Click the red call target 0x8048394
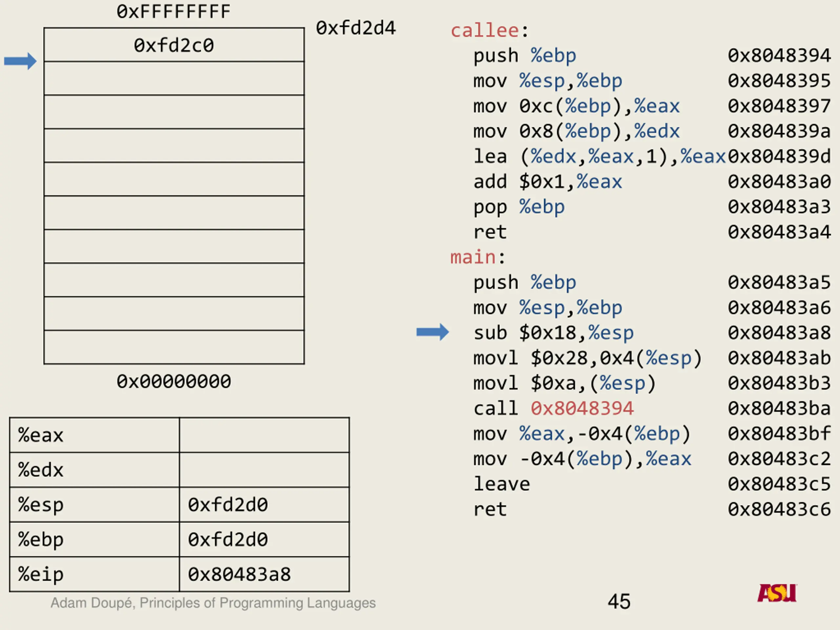This screenshot has height=630, width=840. (x=582, y=409)
